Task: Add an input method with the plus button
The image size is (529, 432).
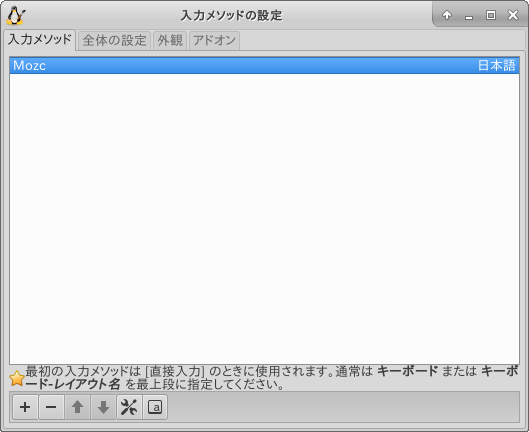Action: pos(25,407)
